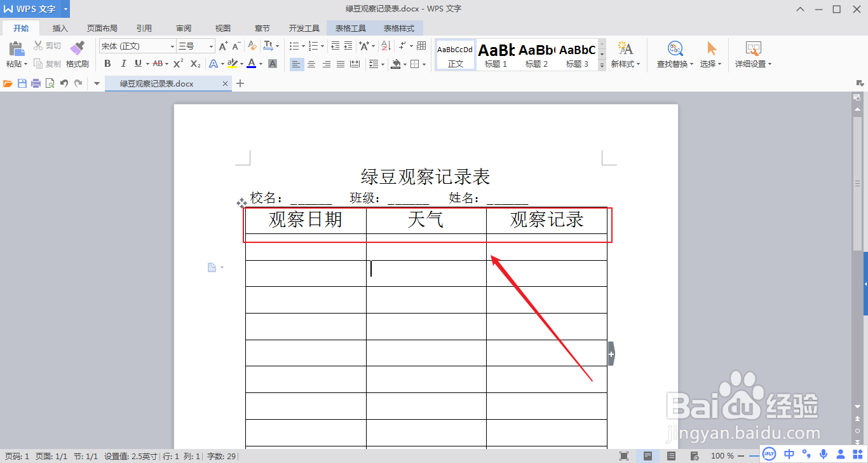Toggle underline formatting
The image size is (868, 463).
pos(138,64)
